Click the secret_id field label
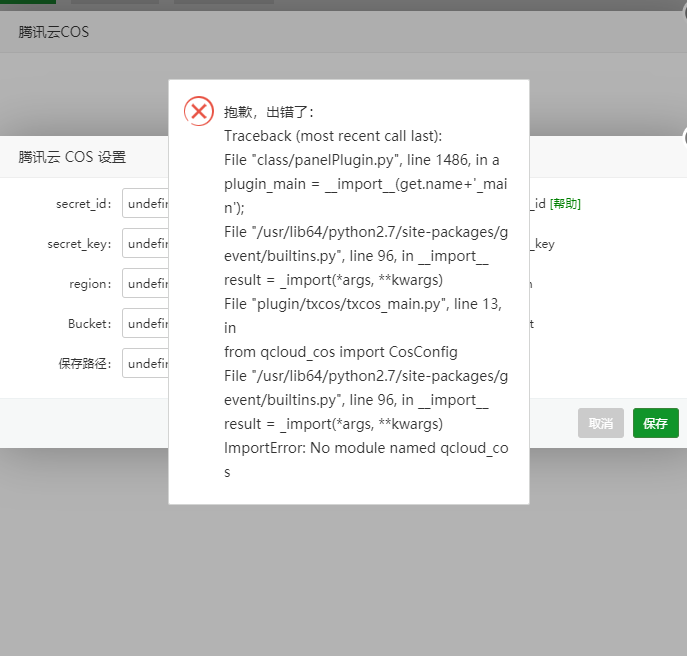This screenshot has height=656, width=687. coord(84,204)
